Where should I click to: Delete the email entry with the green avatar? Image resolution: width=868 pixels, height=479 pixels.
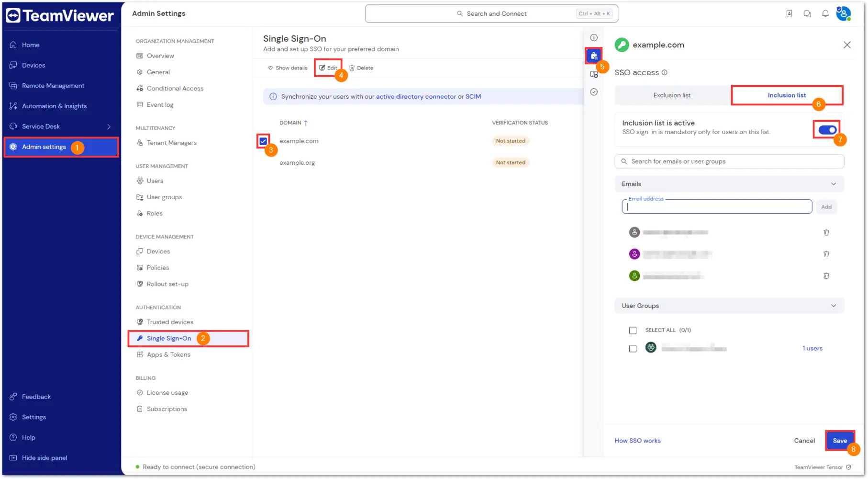(826, 276)
